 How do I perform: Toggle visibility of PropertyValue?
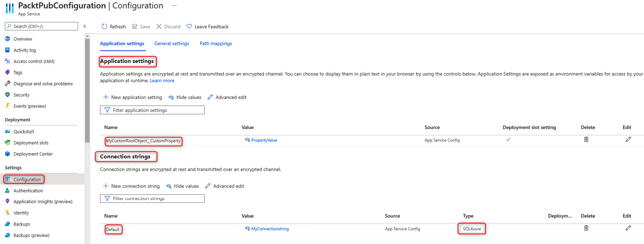point(247,140)
